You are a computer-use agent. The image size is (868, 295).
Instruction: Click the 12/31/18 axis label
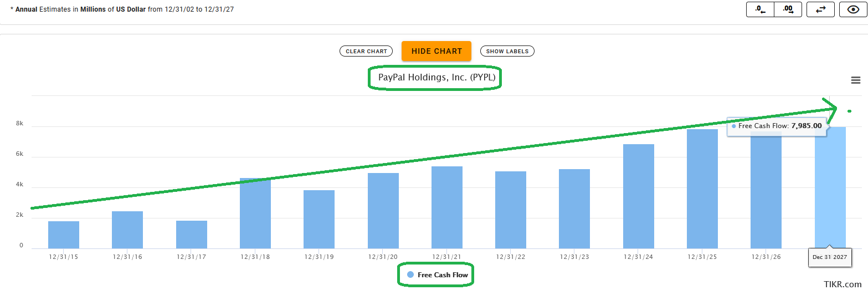tap(255, 257)
